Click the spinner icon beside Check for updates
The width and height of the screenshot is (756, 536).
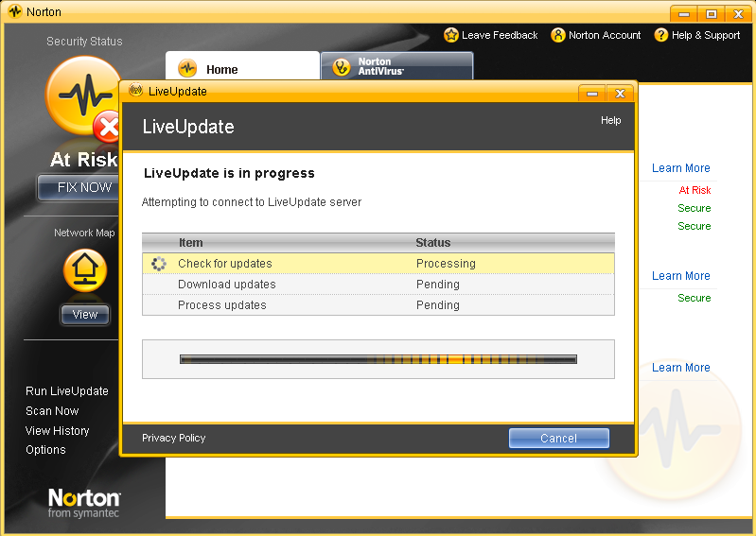(x=159, y=264)
